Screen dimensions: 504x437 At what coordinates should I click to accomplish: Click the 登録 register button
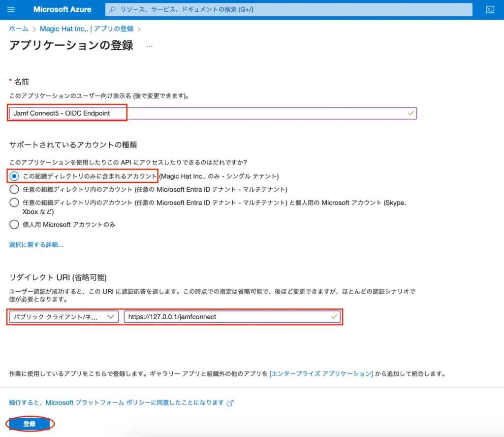[x=30, y=424]
